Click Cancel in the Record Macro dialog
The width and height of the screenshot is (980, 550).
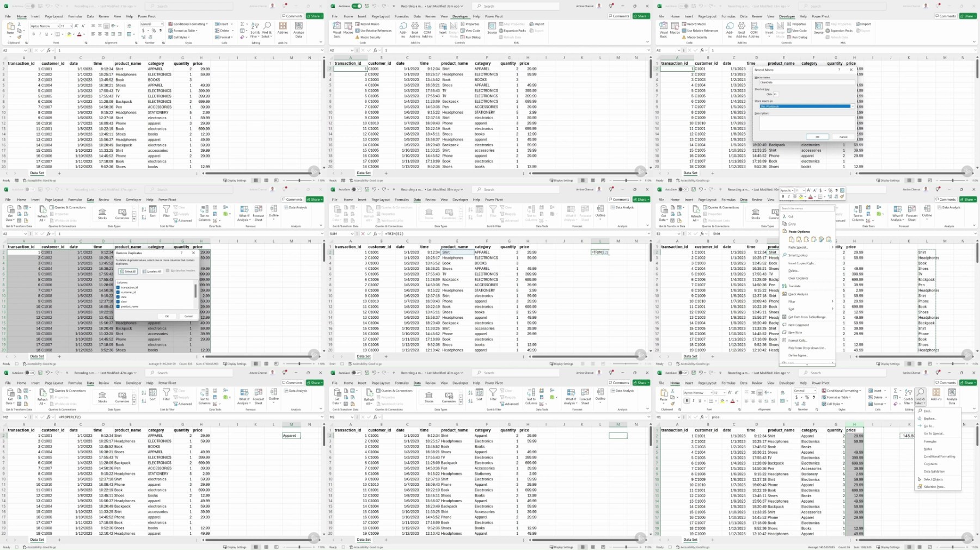coord(843,137)
